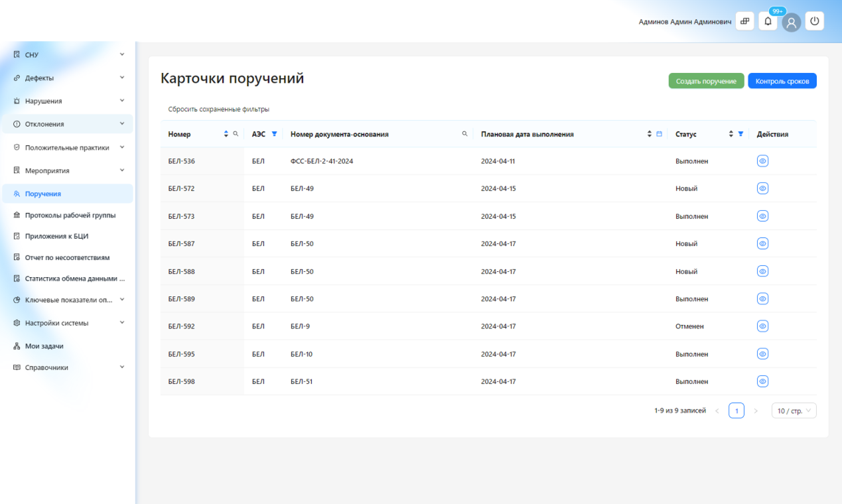This screenshot has height=504, width=842.
Task: Click the windows layout icon in header
Action: tap(744, 21)
